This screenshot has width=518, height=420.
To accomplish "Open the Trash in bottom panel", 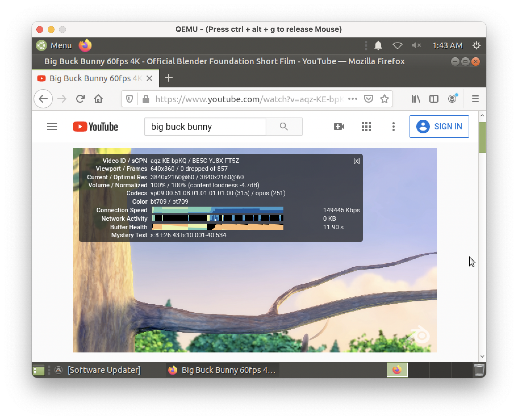I will click(479, 370).
